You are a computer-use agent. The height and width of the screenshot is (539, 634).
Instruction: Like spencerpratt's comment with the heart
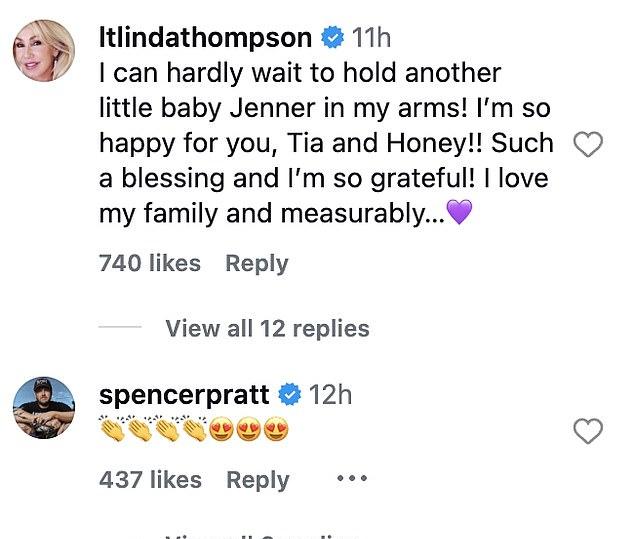[x=588, y=431]
